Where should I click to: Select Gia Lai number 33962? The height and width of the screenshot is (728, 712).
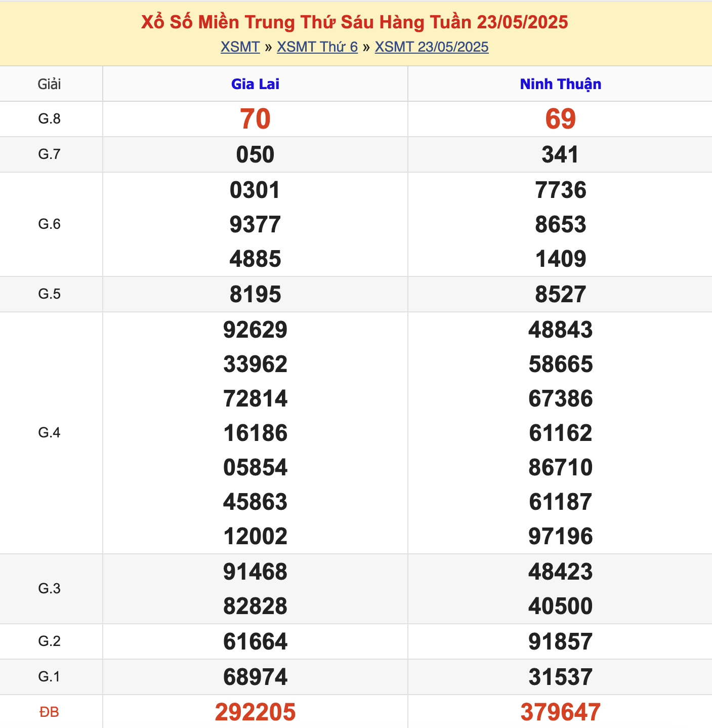pos(255,364)
